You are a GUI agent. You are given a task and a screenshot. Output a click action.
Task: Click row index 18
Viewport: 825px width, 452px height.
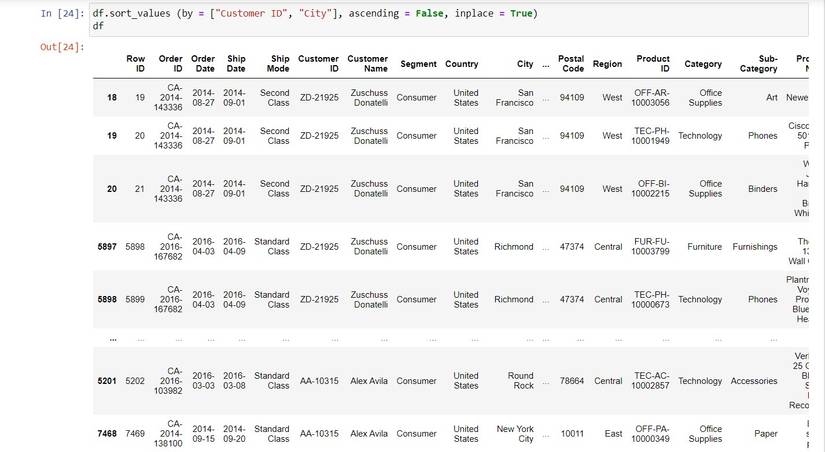point(112,97)
